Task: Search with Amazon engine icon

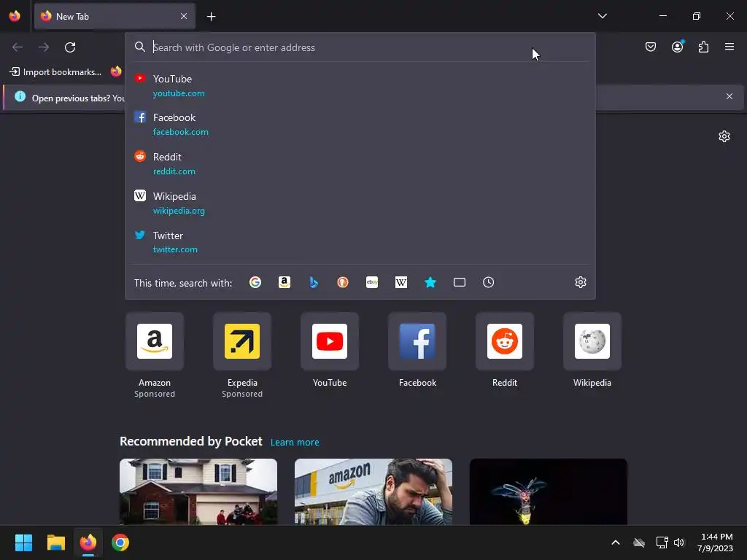Action: 285,282
